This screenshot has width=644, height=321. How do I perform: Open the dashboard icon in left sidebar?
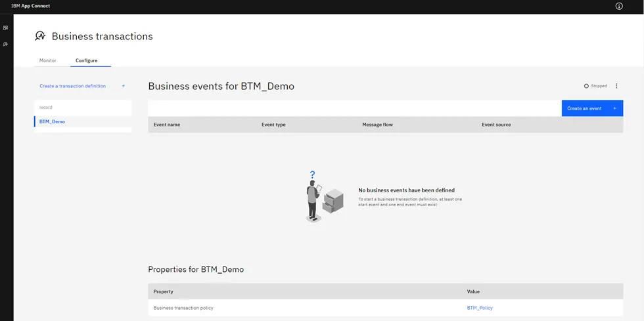[5, 28]
